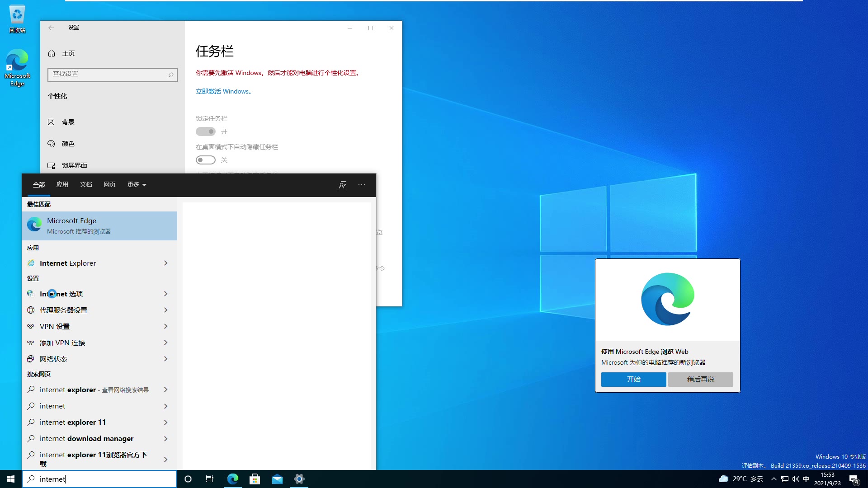This screenshot has width=868, height=488.
Task: Go to Settings home (主页) icon
Action: [x=52, y=53]
